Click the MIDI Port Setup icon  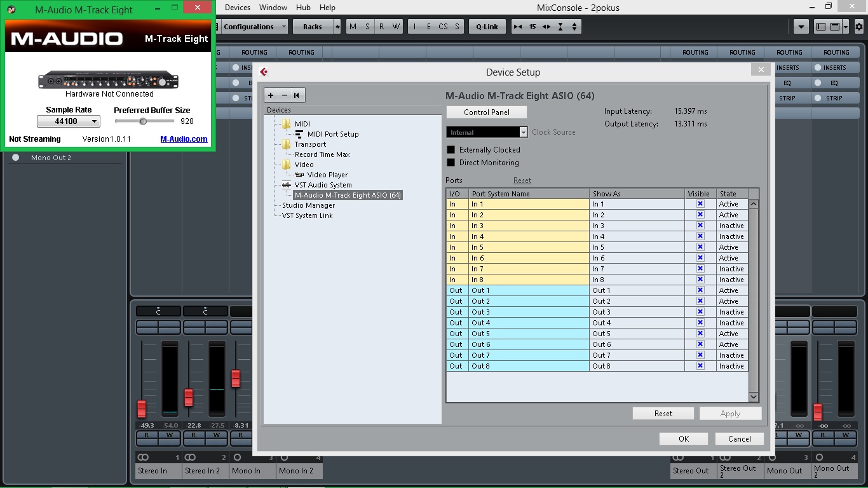[x=299, y=134]
